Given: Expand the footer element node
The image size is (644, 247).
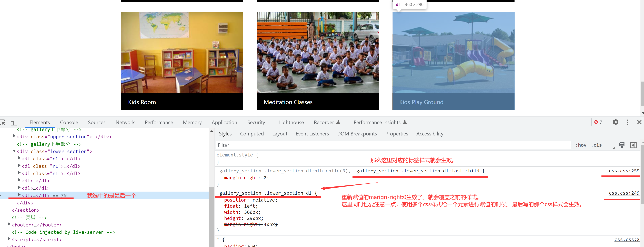Looking at the screenshot, I should 9,224.
